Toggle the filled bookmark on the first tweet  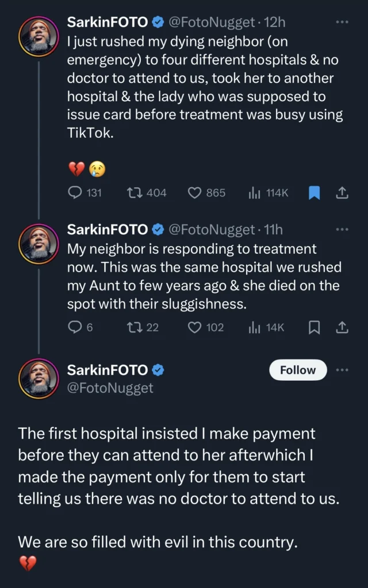[x=314, y=192]
